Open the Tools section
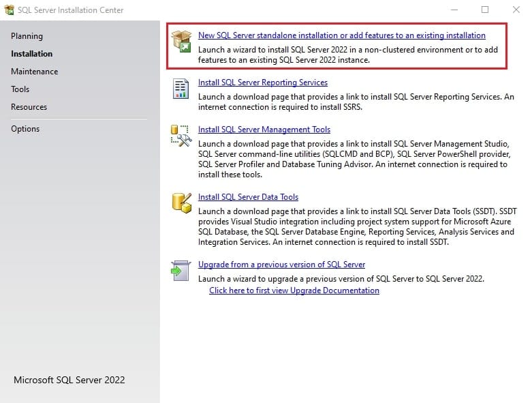Image resolution: width=532 pixels, height=403 pixels. pyautogui.click(x=20, y=89)
